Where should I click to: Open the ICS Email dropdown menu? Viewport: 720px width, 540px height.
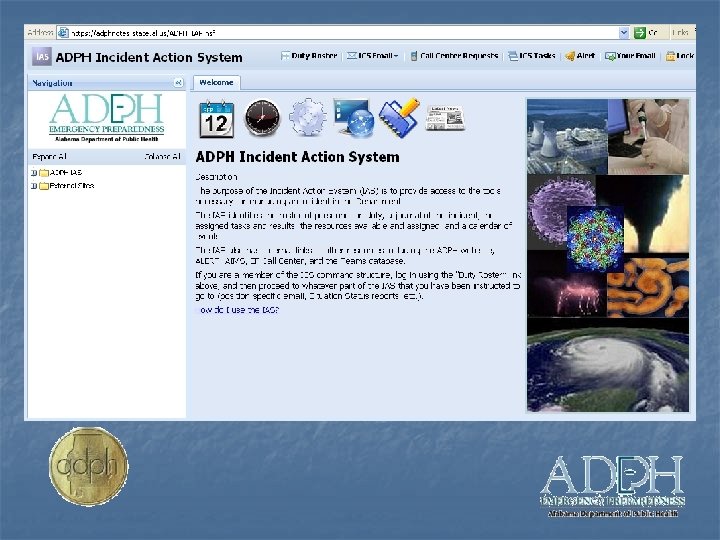(372, 56)
